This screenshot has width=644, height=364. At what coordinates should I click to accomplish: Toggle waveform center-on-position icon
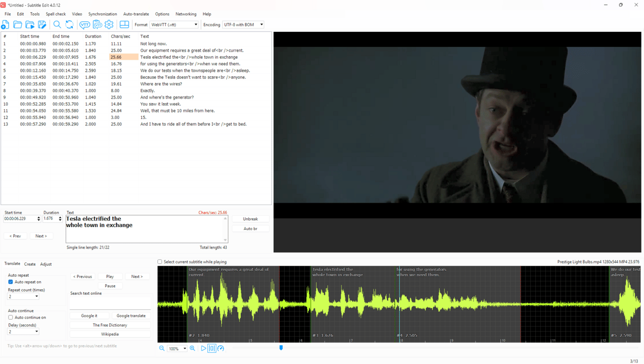point(212,349)
